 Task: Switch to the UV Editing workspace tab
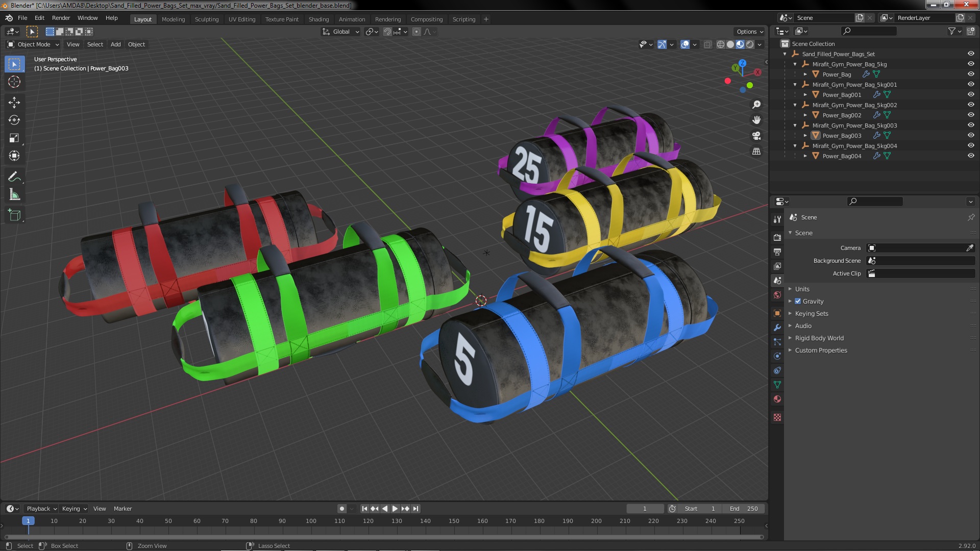click(x=241, y=19)
